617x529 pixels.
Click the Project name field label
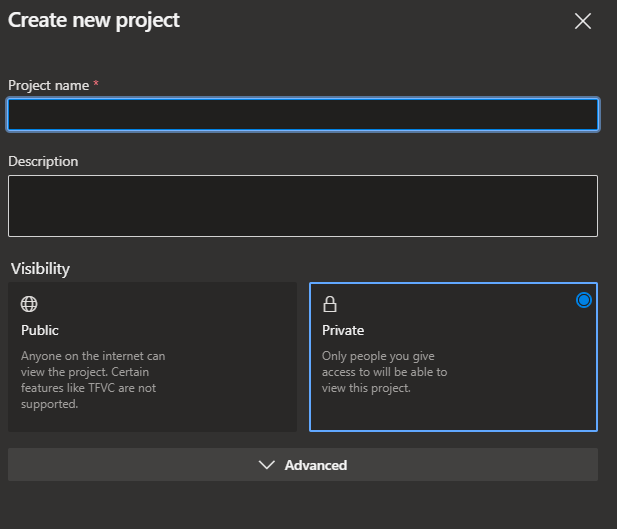tap(48, 85)
